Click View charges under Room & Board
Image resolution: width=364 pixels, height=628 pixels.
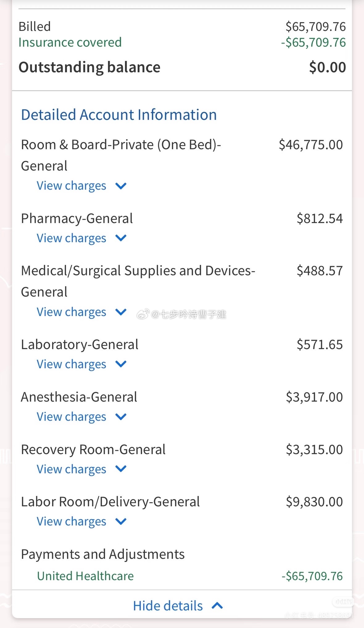(x=71, y=186)
